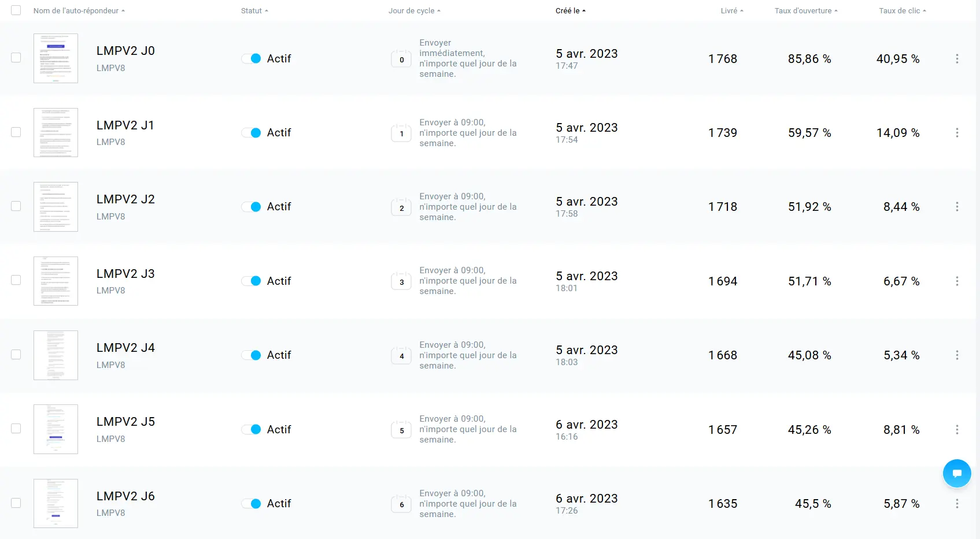Image resolution: width=980 pixels, height=539 pixels.
Task: Disable the Actif toggle for LMPV2 J1
Action: (x=251, y=133)
